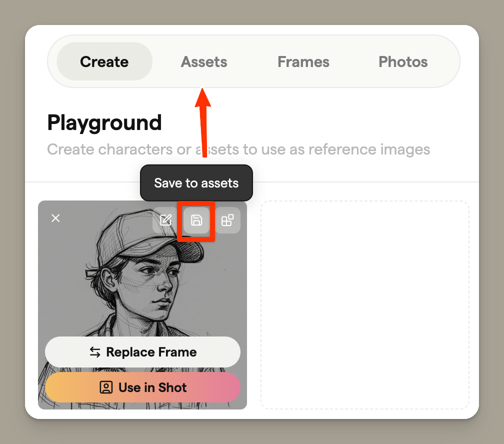Viewport: 504px width, 444px height.
Task: Click the Save to assets tooltip
Action: click(196, 183)
